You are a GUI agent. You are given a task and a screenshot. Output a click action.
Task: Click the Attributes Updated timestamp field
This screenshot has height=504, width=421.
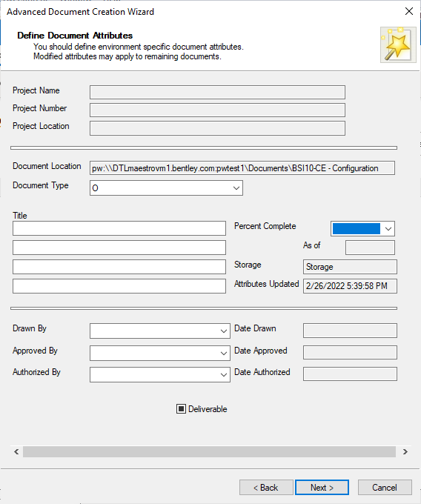coord(350,286)
